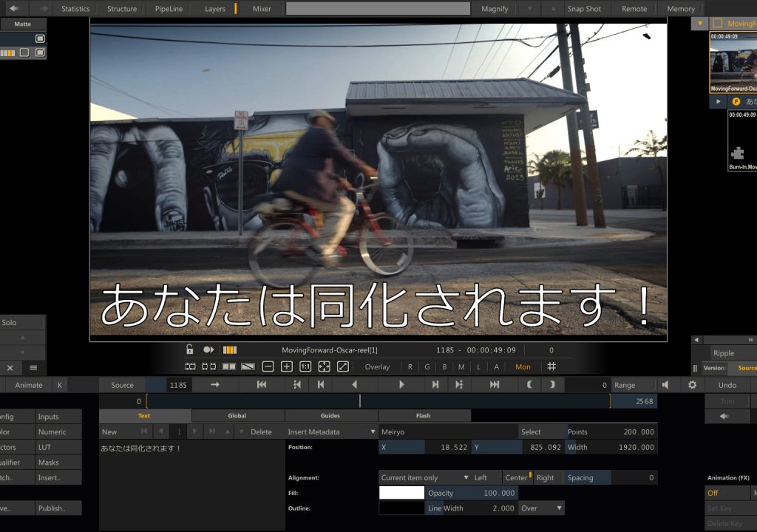Open the black Outline color swatch
757x532 pixels.
click(x=401, y=508)
